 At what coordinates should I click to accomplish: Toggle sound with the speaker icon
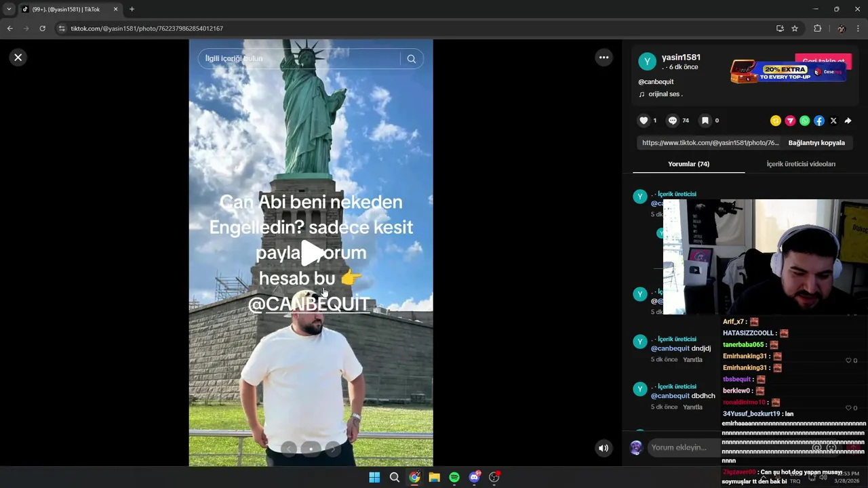[603, 448]
